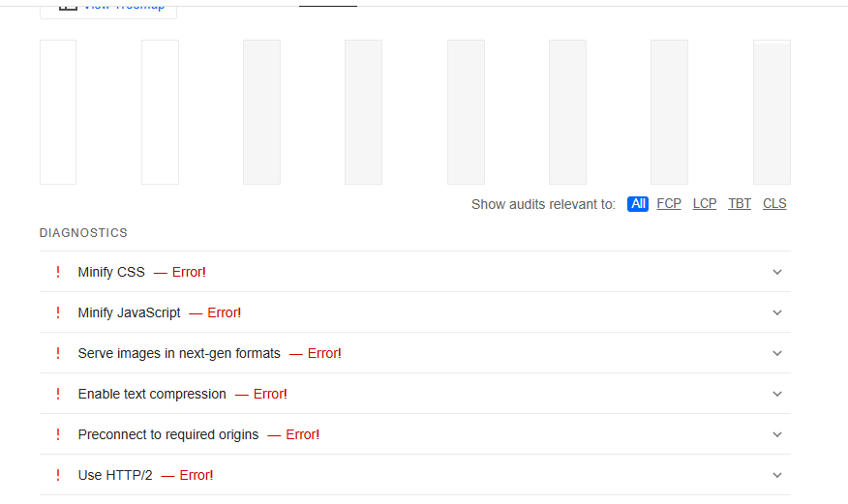Click the error icon next to Minify JavaScript
The height and width of the screenshot is (504, 848).
click(x=58, y=312)
